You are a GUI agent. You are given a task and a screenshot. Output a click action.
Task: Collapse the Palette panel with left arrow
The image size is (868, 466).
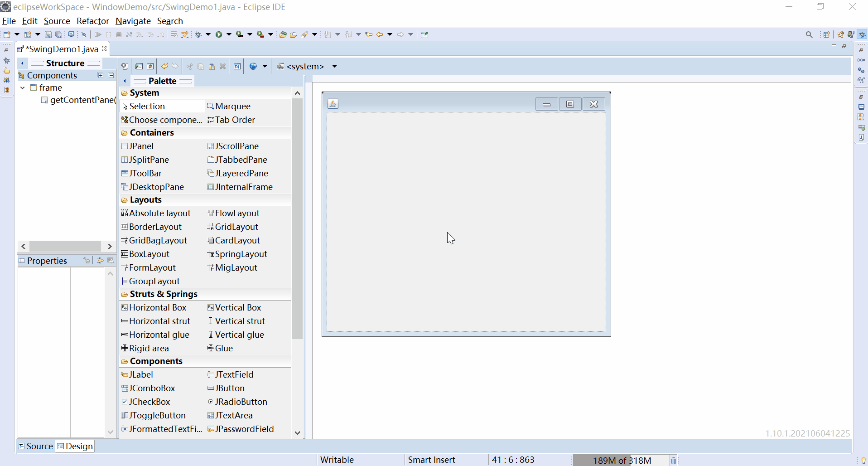pos(125,81)
